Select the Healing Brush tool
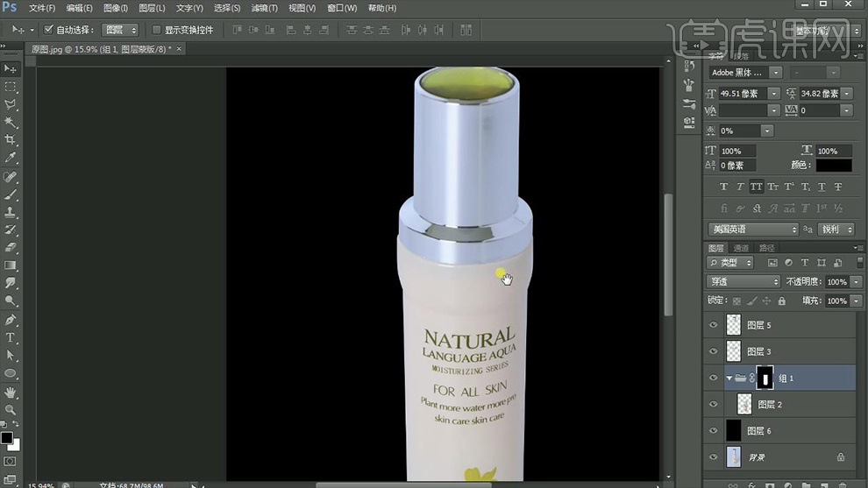Image resolution: width=868 pixels, height=488 pixels. pos(10,177)
